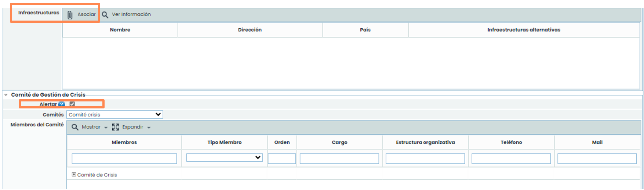The width and height of the screenshot is (644, 190).
Task: Focus the Teléfono filter input field
Action: click(x=511, y=158)
